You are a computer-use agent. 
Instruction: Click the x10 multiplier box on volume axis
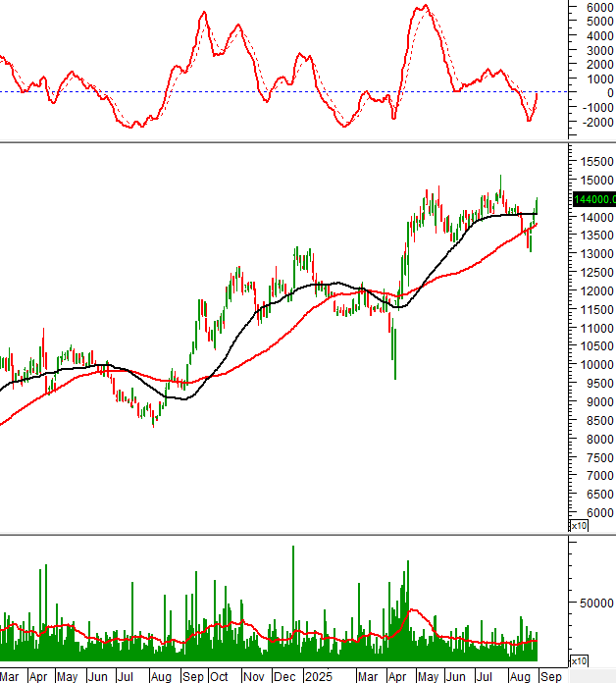pos(579,661)
